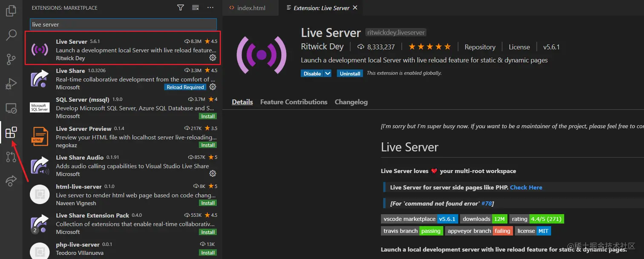Screen dimensions: 644x259
Task: Open Source Control view in activity bar
Action: click(x=11, y=59)
